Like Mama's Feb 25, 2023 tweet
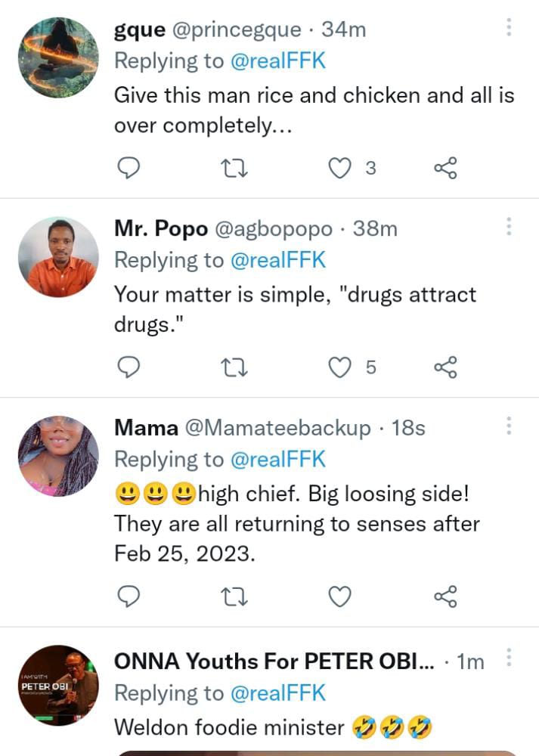This screenshot has width=539, height=756. pyautogui.click(x=340, y=596)
